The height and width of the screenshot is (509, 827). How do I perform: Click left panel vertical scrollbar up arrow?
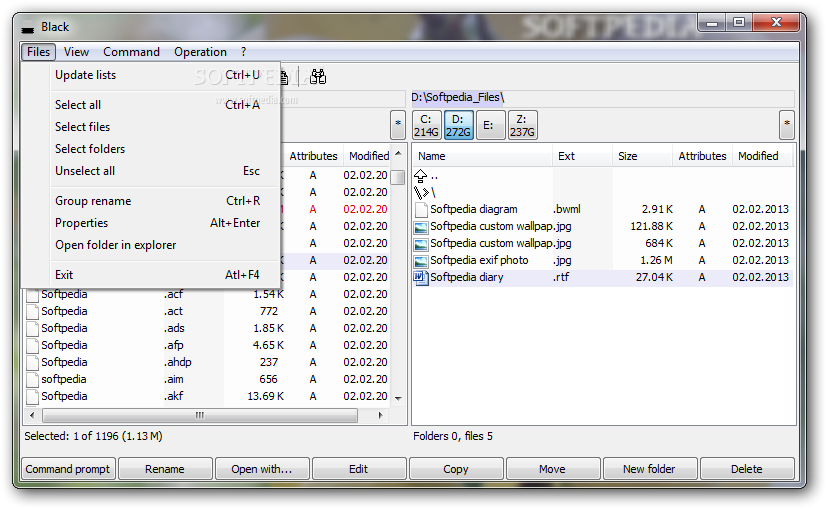pos(398,154)
